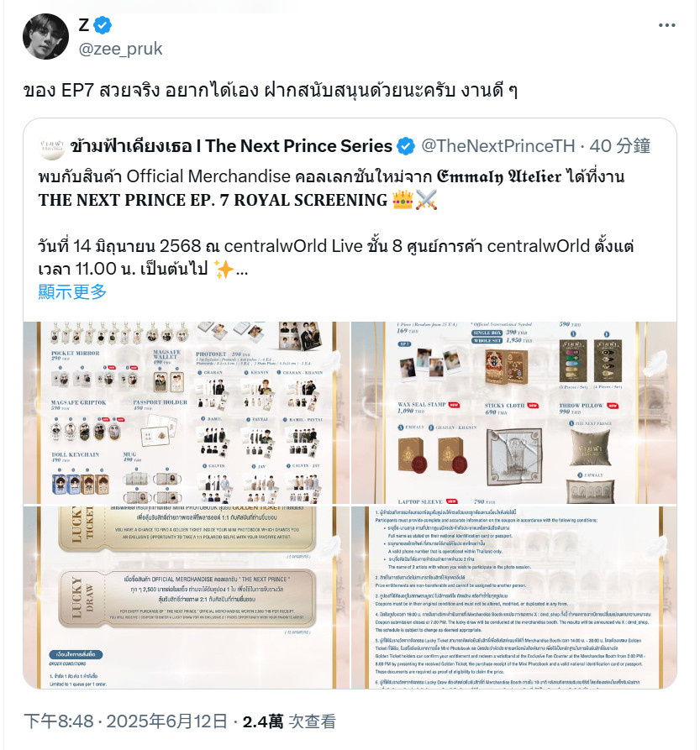Image resolution: width=700 pixels, height=750 pixels.
Task: Open the merchandise catalog image with Pocket Mirror
Action: click(x=187, y=412)
